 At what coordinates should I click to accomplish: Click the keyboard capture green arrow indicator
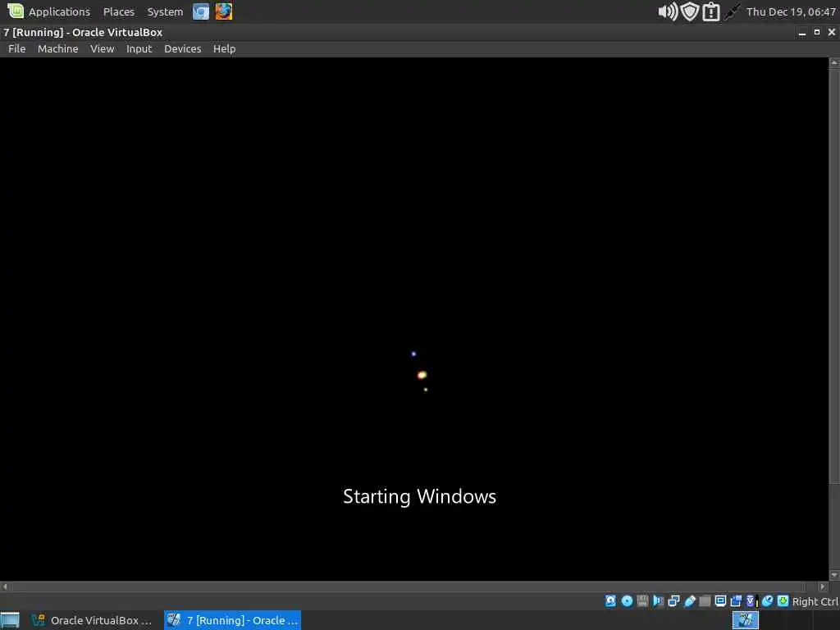click(783, 601)
